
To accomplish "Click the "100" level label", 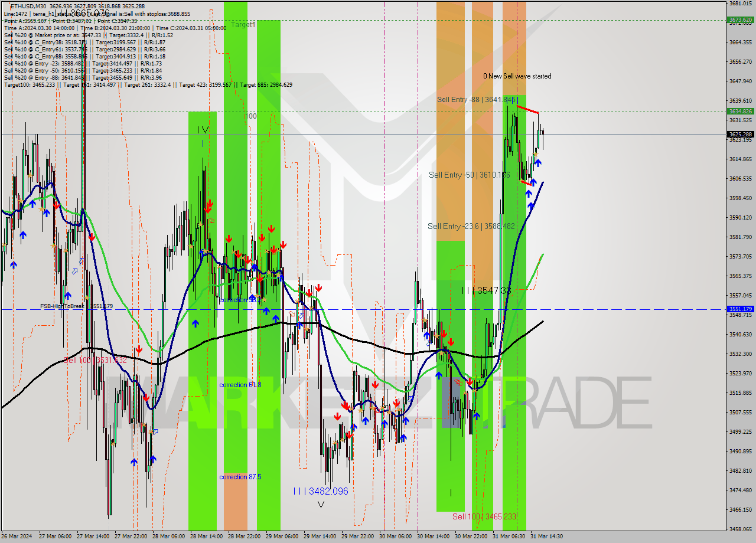I will click(x=251, y=116).
